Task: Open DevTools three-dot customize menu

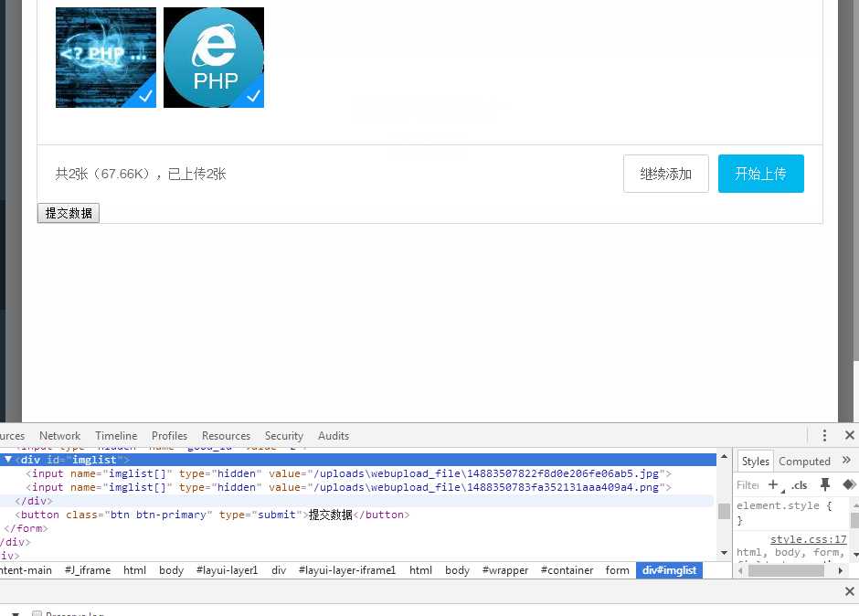Action: (824, 435)
